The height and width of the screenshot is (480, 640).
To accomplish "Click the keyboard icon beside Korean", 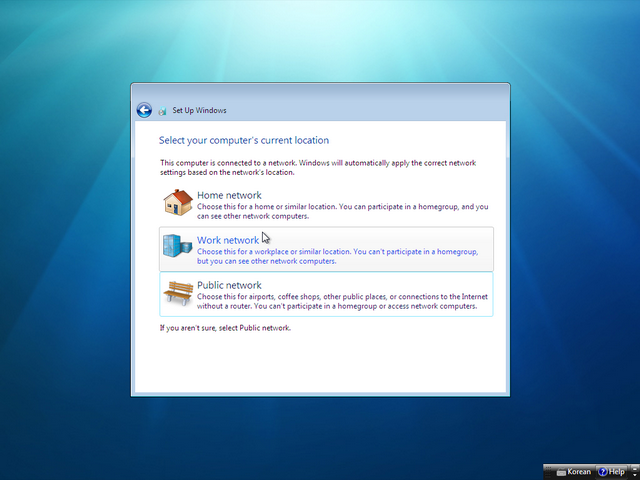I will coord(561,472).
